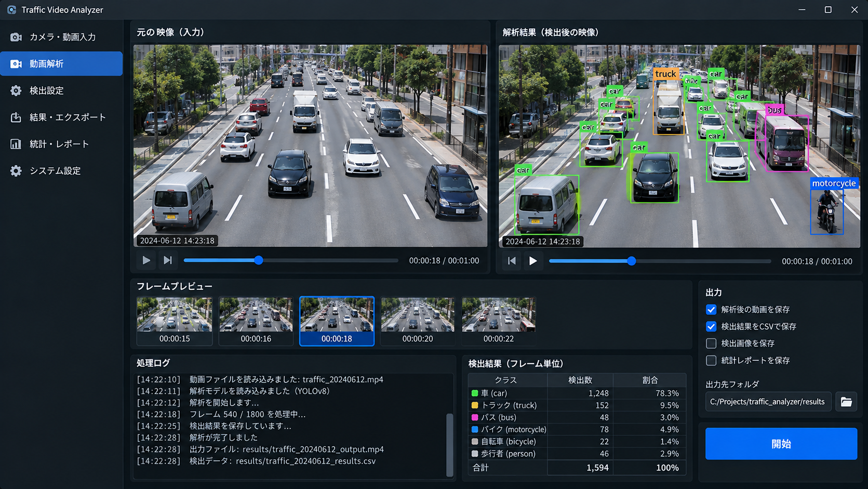Select frame thumbnail 00:00:18
Screen dimensions: 868x489
337,321
